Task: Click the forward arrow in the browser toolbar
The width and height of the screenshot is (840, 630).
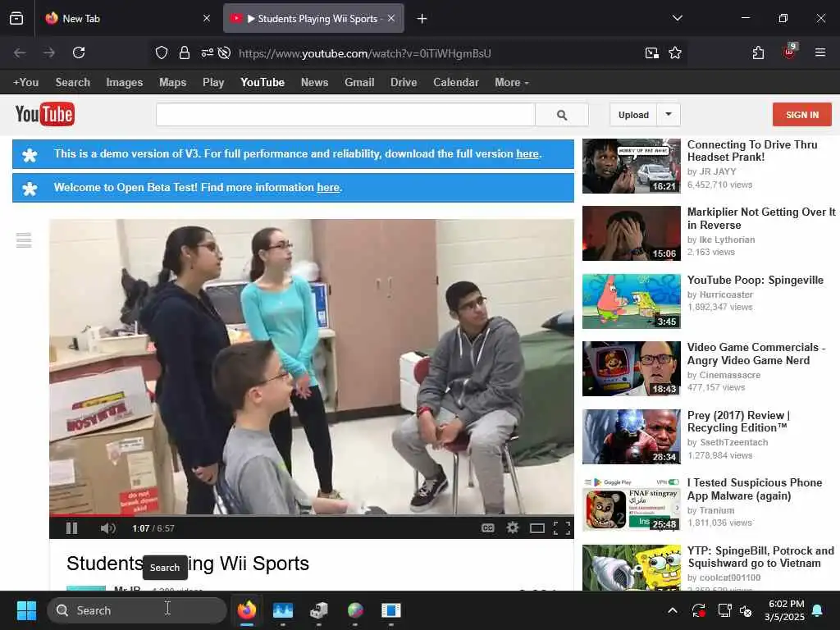Action: click(49, 52)
